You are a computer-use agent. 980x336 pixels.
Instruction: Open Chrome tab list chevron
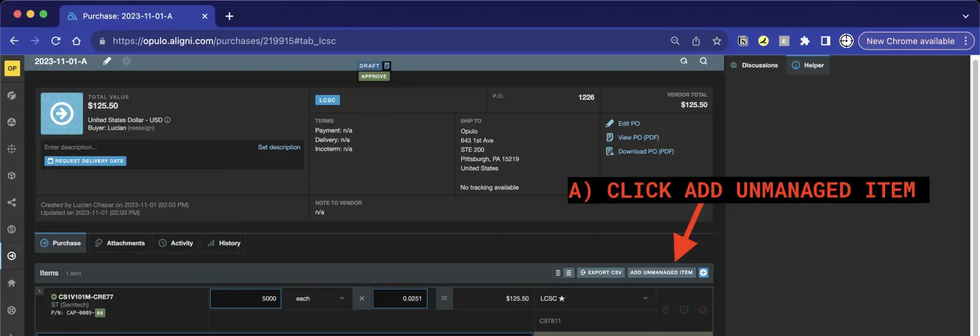[x=965, y=16]
